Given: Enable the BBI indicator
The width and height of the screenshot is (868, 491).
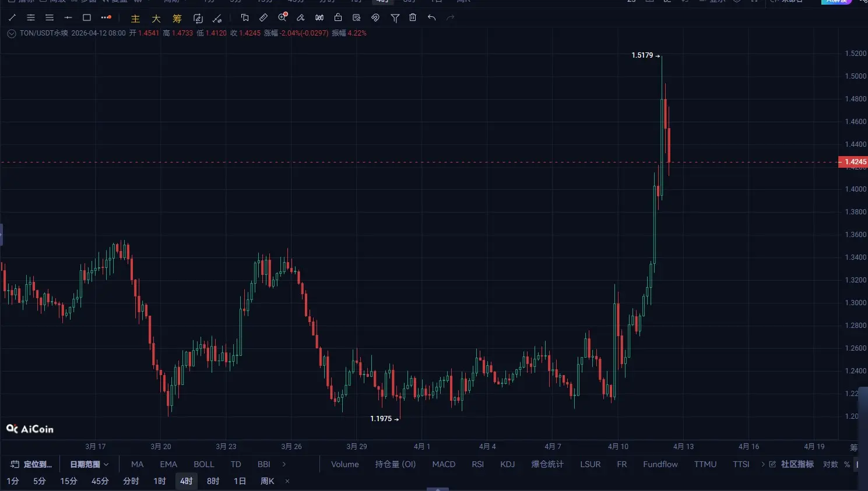Looking at the screenshot, I should (264, 464).
